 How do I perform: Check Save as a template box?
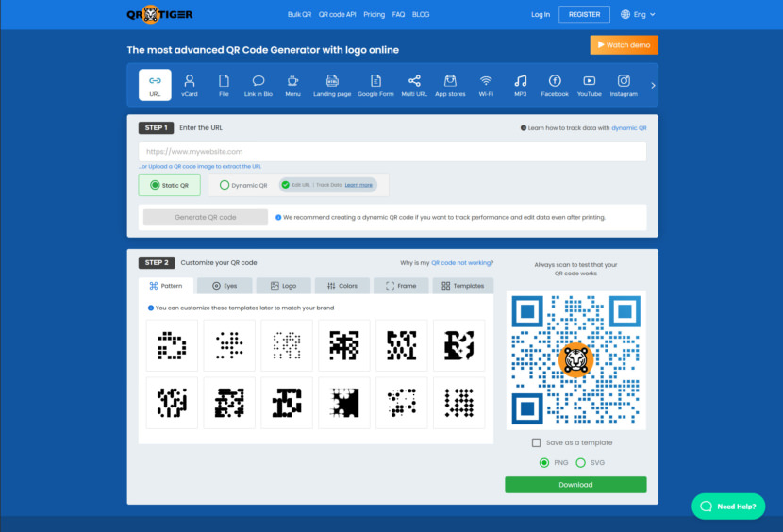coord(537,442)
